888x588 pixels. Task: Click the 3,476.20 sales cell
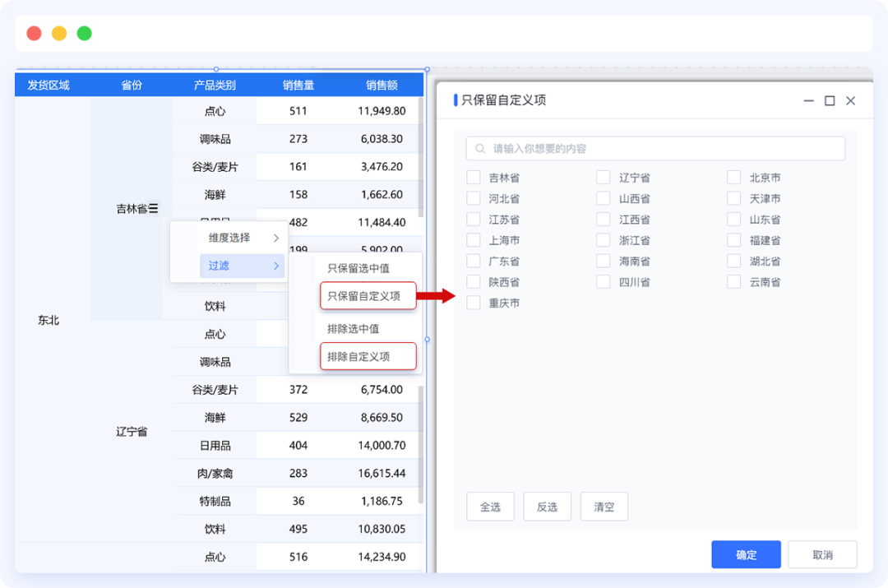(x=382, y=167)
